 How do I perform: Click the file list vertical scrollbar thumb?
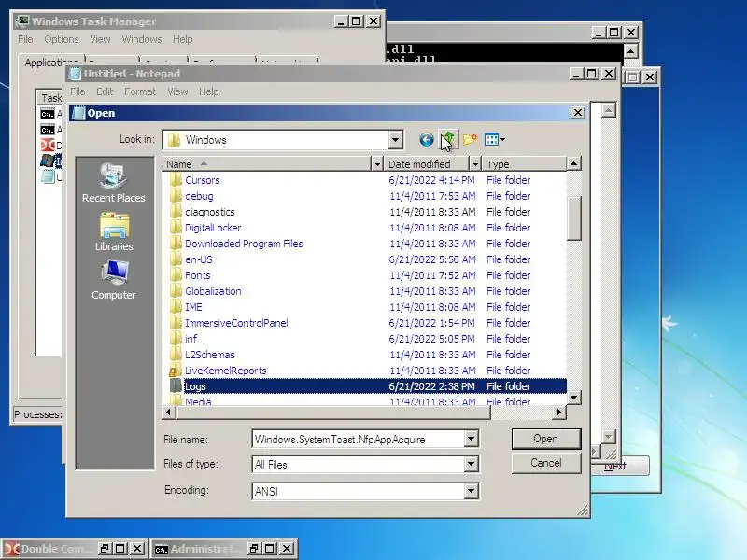(x=574, y=218)
